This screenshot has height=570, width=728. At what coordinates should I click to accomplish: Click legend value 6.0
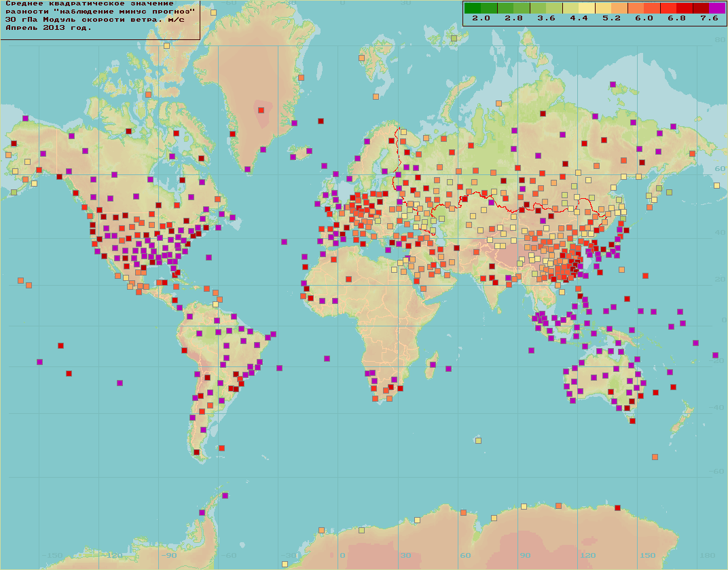point(644,18)
